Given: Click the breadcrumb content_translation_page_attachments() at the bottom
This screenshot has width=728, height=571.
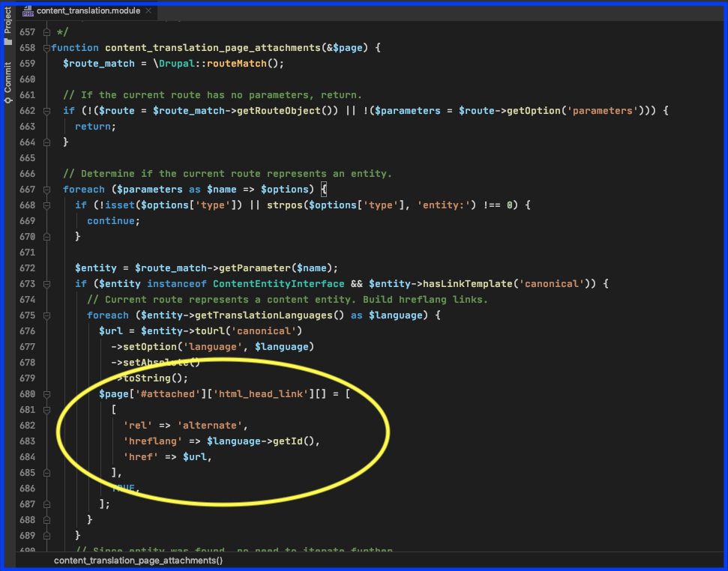Looking at the screenshot, I should point(138,560).
